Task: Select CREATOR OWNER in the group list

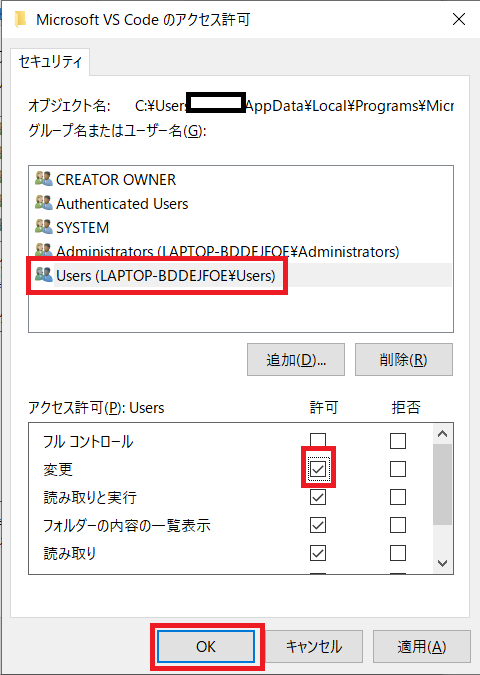Action: (x=241, y=180)
